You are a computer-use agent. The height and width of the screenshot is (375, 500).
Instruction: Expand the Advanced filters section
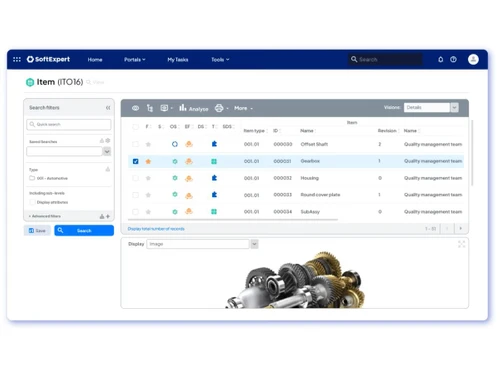[45, 216]
